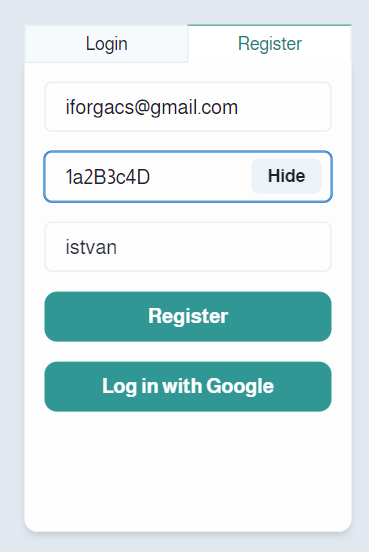Click the username field containing istvan
Screen dimensions: 369x552
[x=188, y=247]
